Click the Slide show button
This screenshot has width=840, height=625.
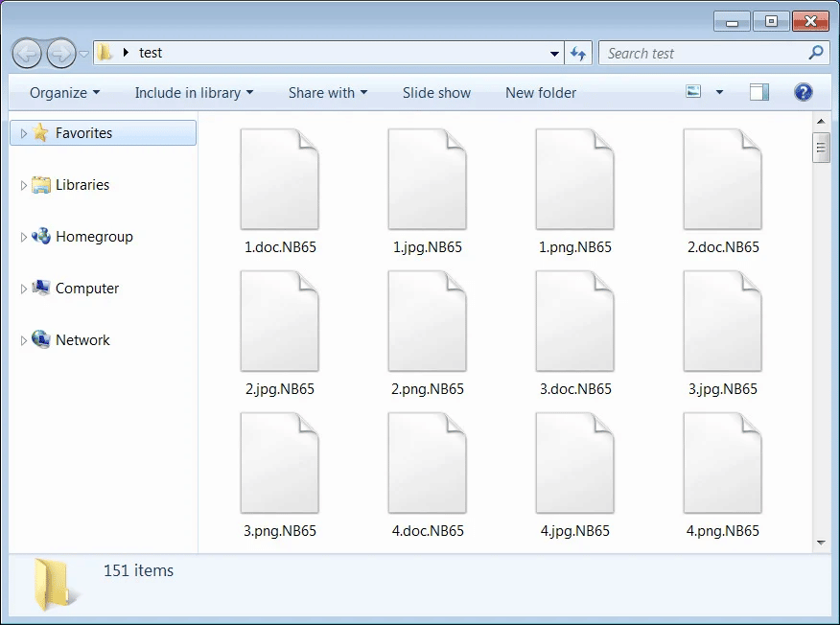coord(436,93)
